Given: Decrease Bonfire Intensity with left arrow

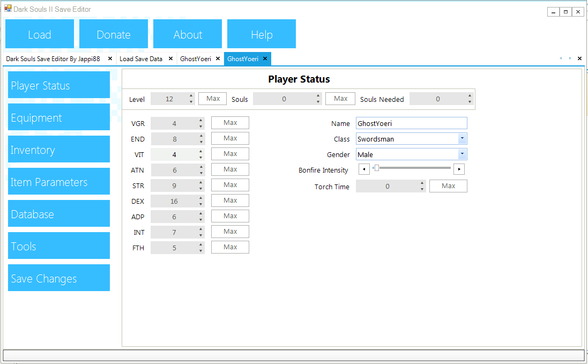Looking at the screenshot, I should tap(364, 169).
